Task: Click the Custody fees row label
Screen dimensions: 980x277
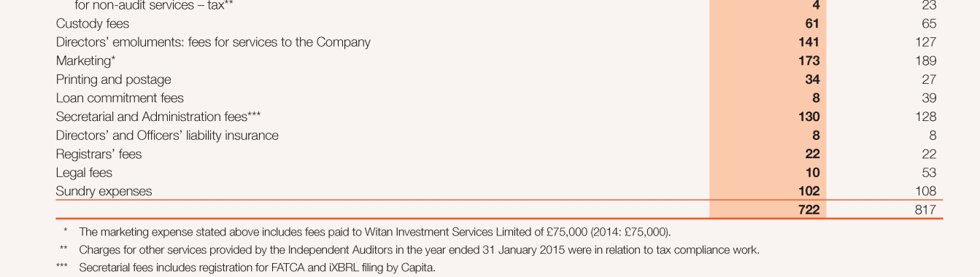Action: tap(93, 24)
